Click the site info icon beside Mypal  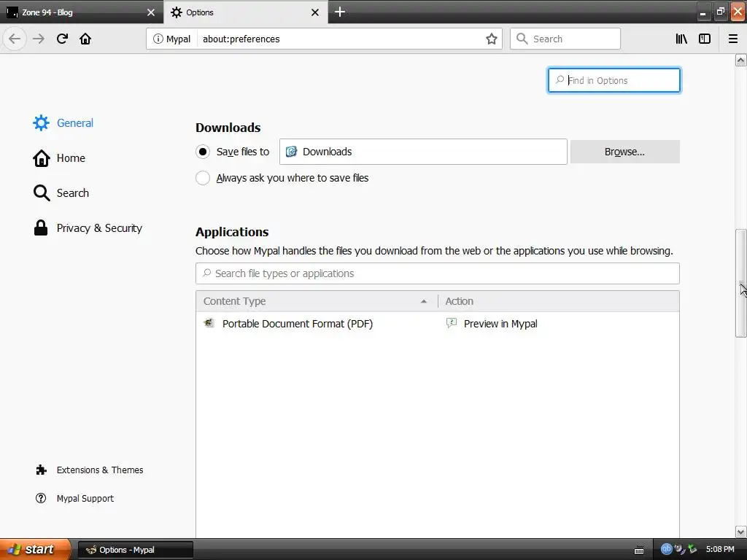158,39
